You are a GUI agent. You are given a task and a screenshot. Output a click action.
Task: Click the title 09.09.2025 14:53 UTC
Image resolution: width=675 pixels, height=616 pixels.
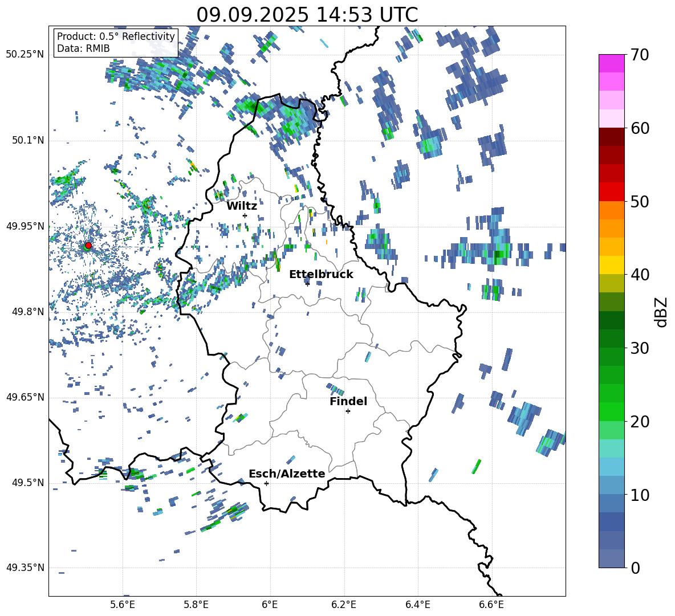[x=307, y=15]
